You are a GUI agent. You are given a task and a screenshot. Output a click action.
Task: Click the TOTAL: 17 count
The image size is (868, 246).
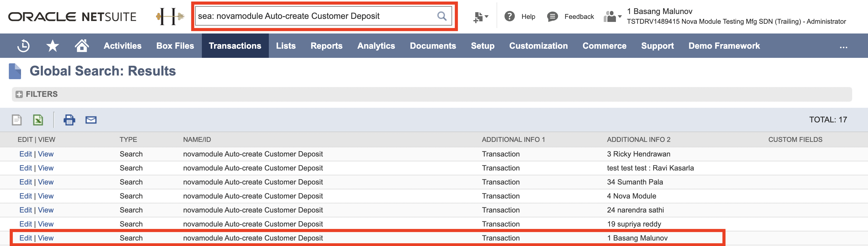coord(828,120)
